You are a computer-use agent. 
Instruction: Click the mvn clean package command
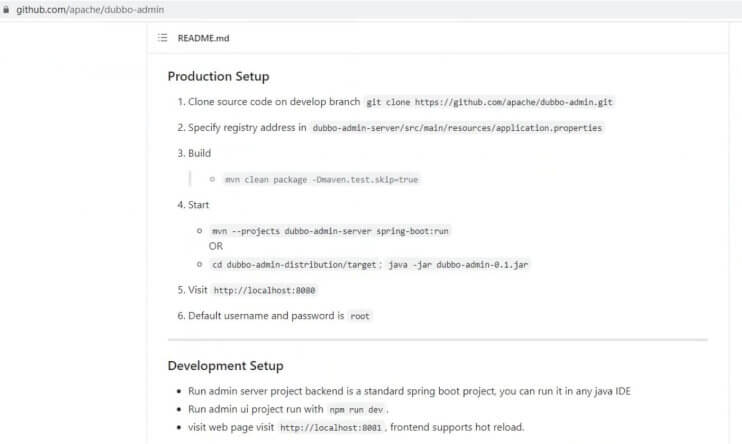pos(322,179)
